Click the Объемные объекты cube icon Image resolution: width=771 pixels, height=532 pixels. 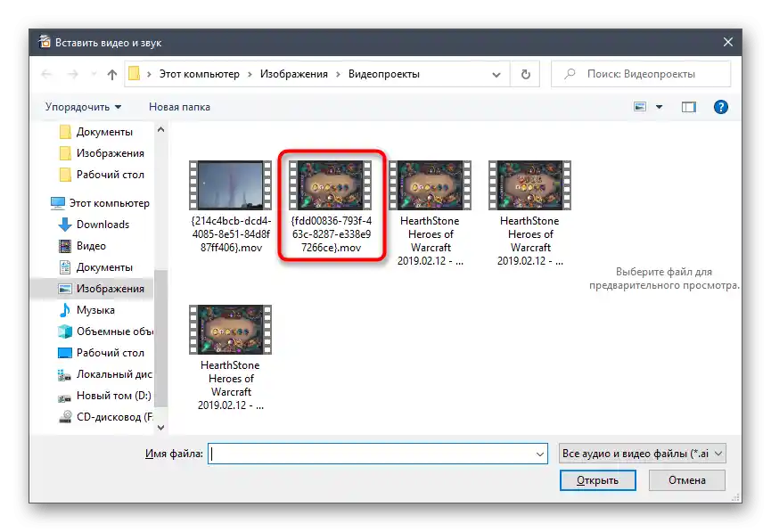pyautogui.click(x=65, y=331)
